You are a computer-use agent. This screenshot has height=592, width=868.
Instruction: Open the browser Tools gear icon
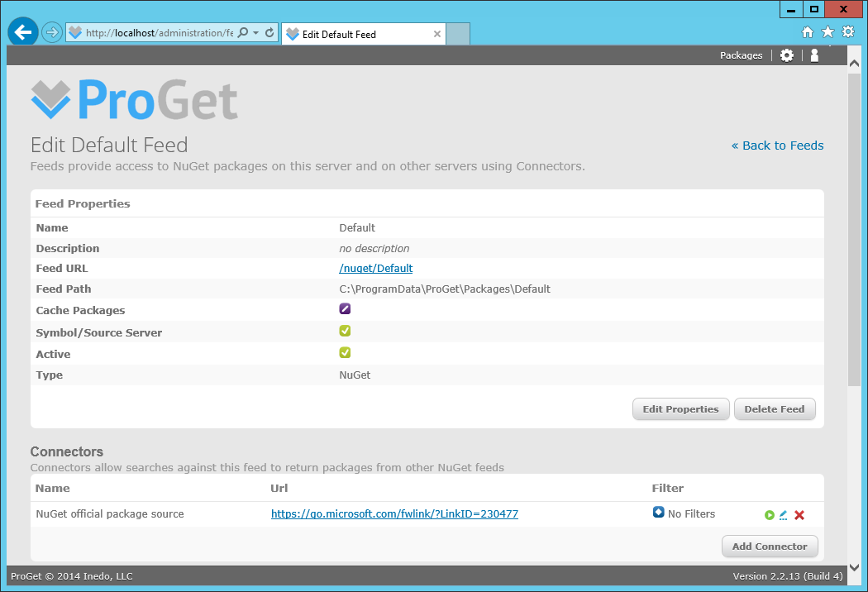pyautogui.click(x=848, y=31)
